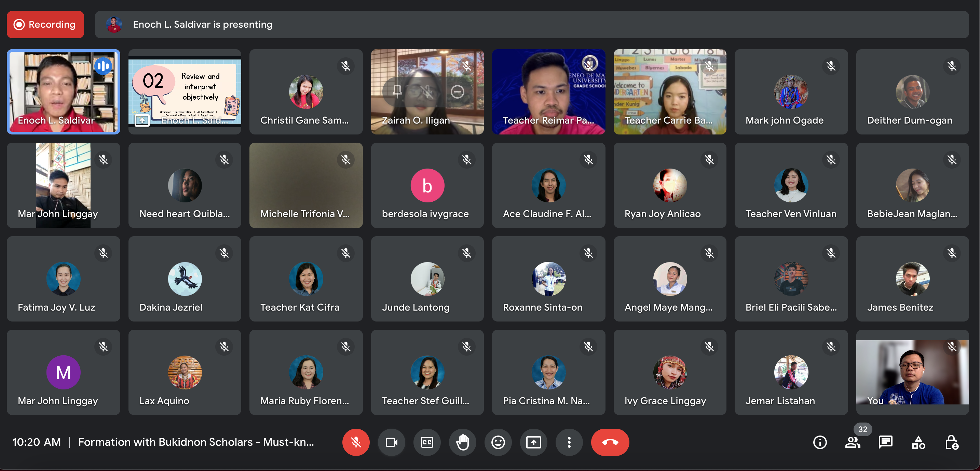
Task: Turn on closed captions
Action: click(x=427, y=442)
